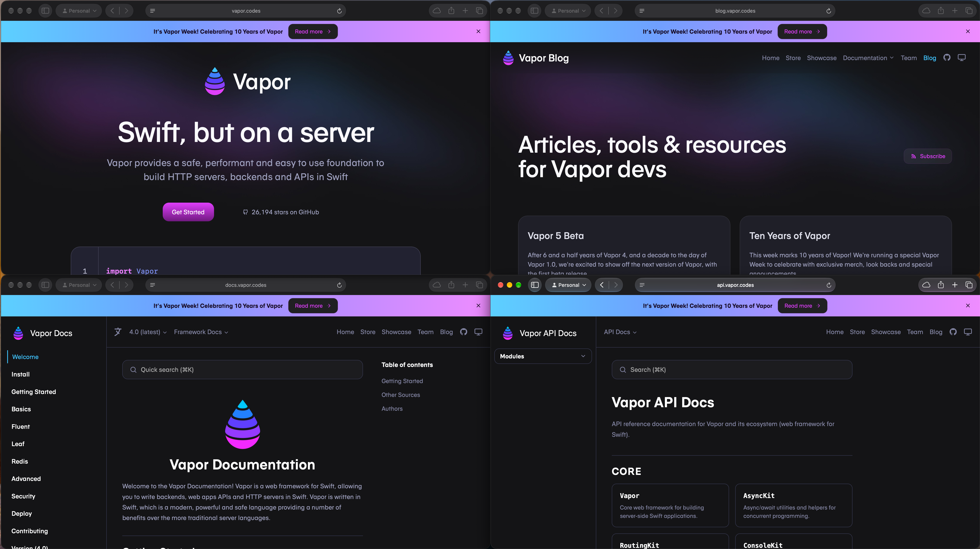Image resolution: width=980 pixels, height=549 pixels.
Task: Go back in the api.vapor.codes window
Action: (602, 285)
